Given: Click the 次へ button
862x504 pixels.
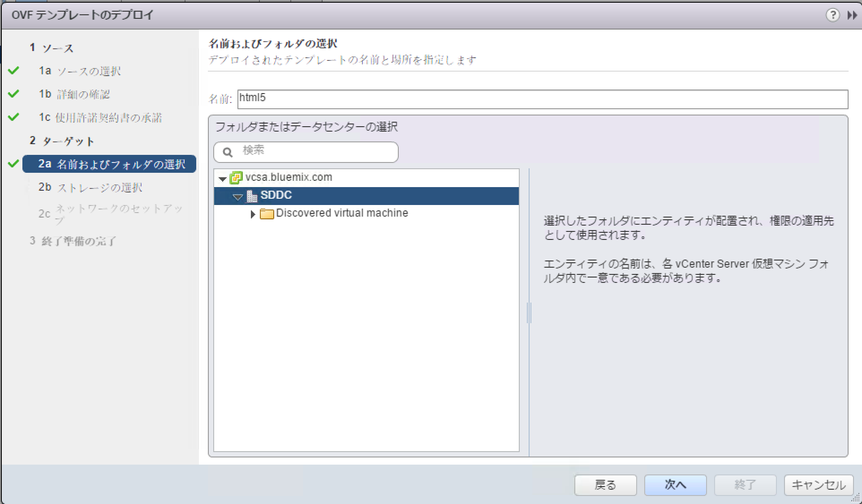Looking at the screenshot, I should (x=675, y=485).
